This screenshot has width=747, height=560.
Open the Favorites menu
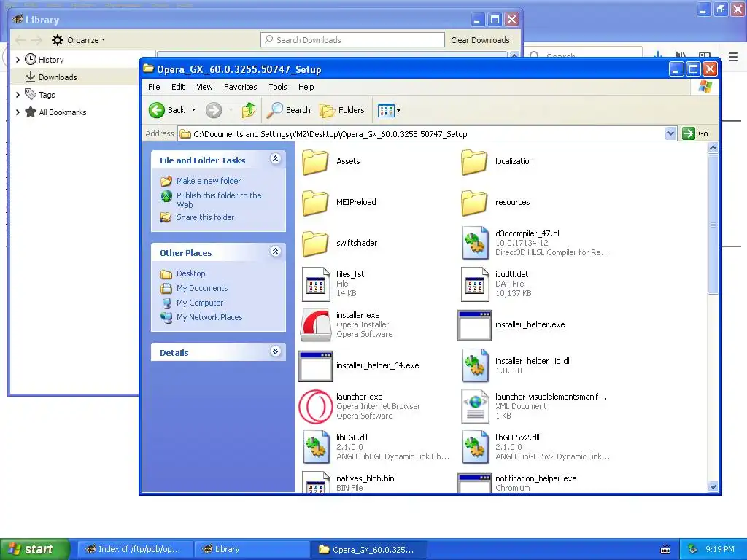coord(240,87)
